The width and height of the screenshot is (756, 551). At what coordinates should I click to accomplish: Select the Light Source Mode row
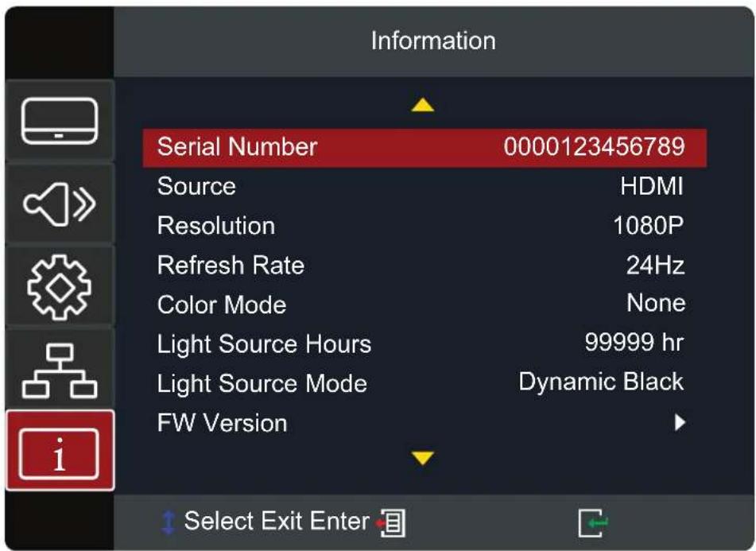[425, 384]
